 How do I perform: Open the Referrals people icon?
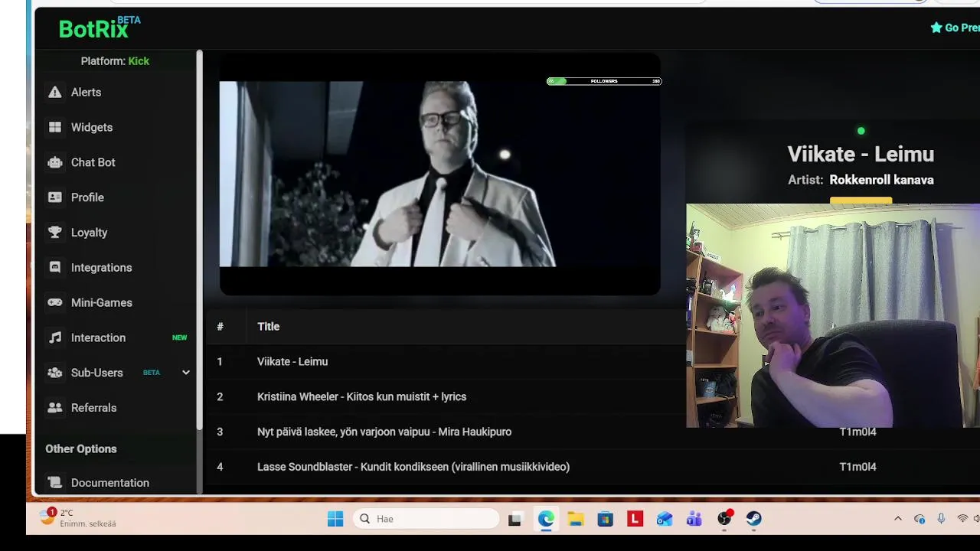[x=54, y=408]
